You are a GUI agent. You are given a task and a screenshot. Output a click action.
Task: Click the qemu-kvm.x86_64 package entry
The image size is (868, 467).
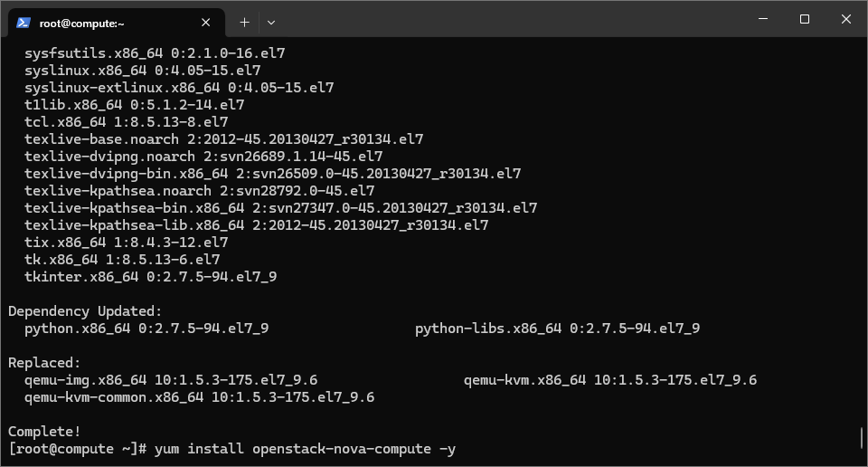click(x=610, y=380)
